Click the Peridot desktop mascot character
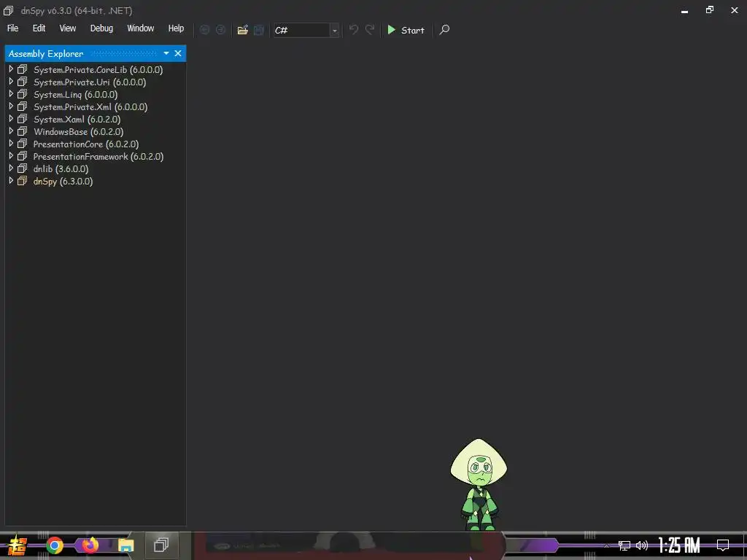The width and height of the screenshot is (747, 560). (x=479, y=484)
